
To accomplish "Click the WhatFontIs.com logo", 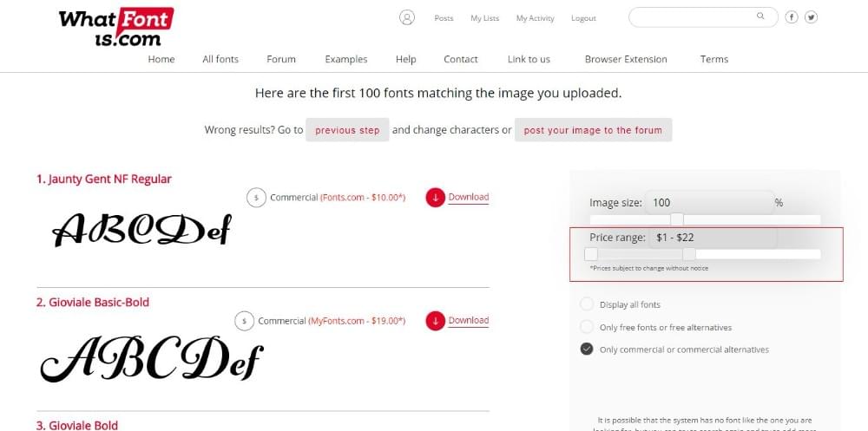I will click(x=115, y=27).
